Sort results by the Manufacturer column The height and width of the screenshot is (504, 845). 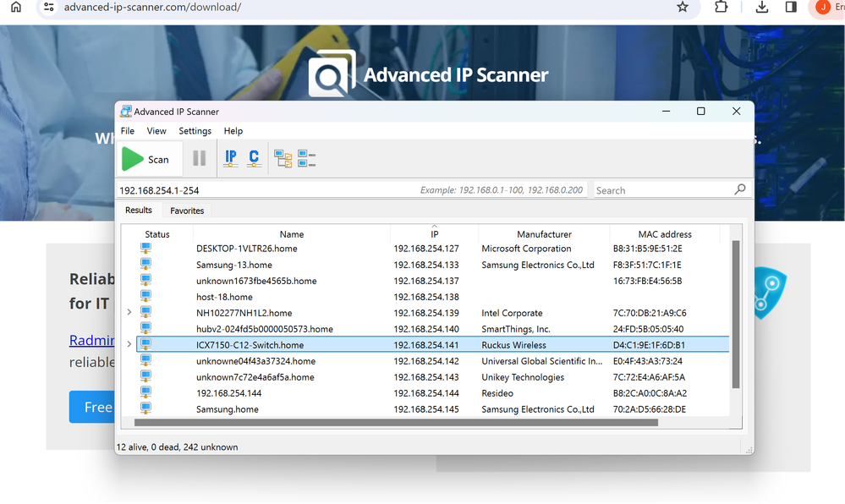coord(544,234)
